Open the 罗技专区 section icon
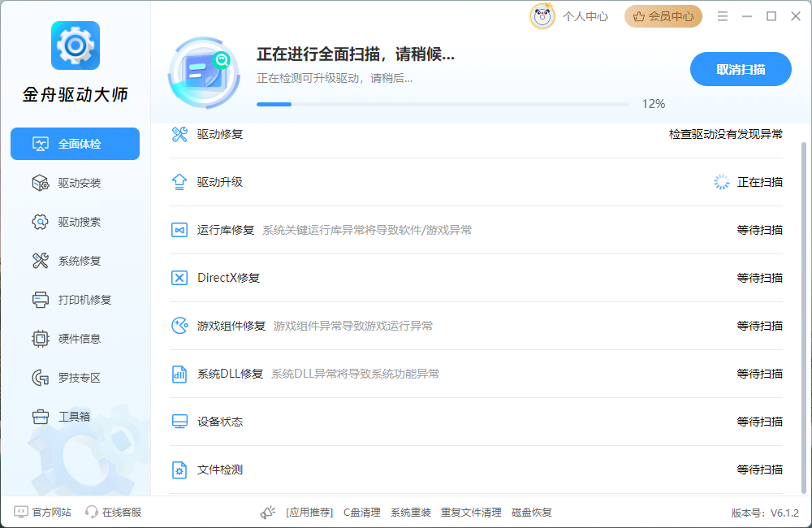This screenshot has width=812, height=528. [x=41, y=377]
